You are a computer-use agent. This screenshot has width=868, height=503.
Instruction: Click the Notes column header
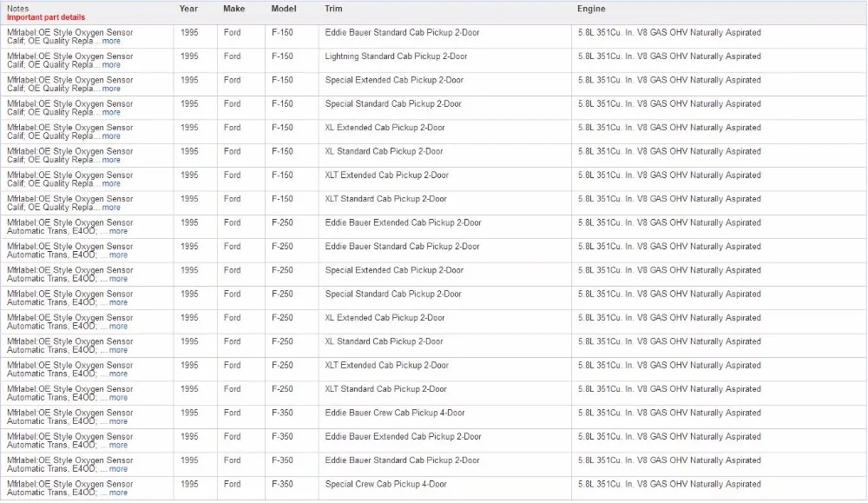17,9
